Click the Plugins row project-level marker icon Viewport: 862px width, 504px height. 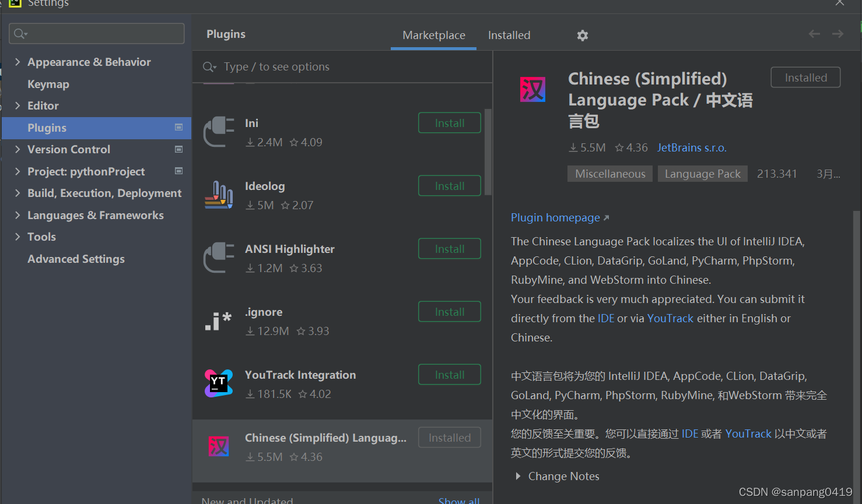(x=179, y=127)
